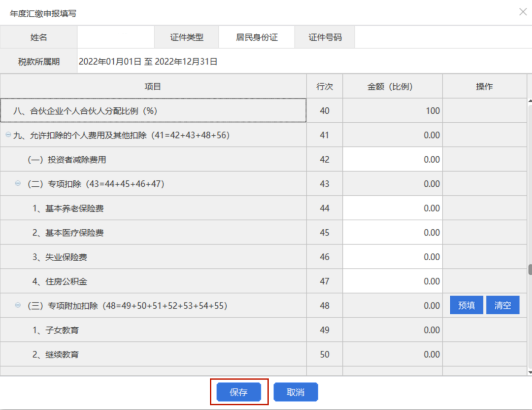The image size is (532, 410).
Task: Edit the 住房公积金 amount field
Action: point(392,281)
